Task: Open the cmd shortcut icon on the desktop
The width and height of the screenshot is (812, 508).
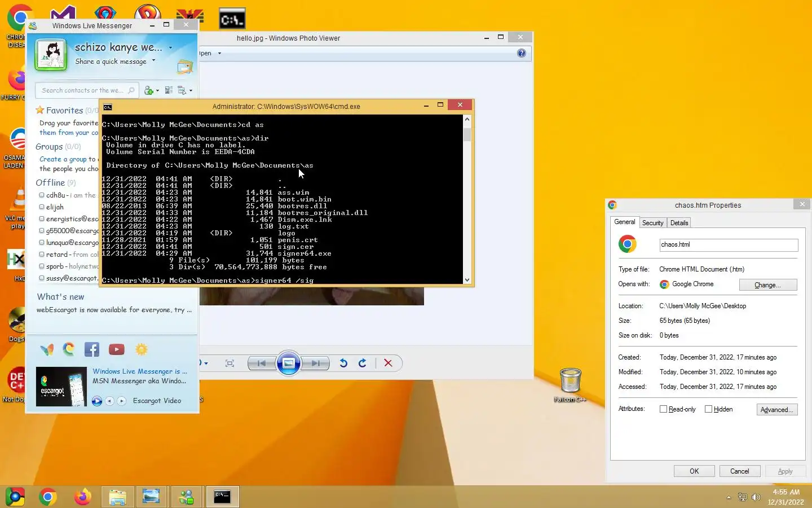Action: click(232, 19)
